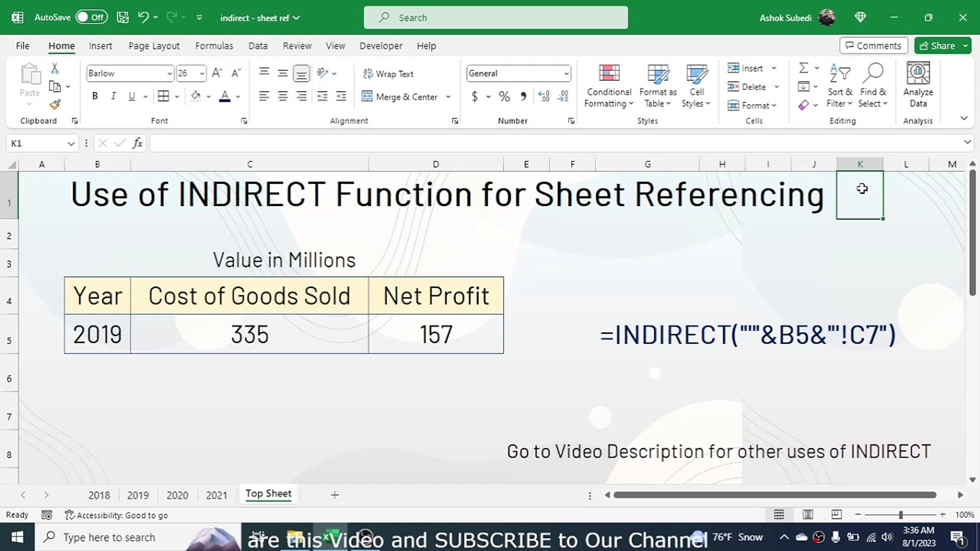
Task: Open Analyze Data pane
Action: coord(918,86)
